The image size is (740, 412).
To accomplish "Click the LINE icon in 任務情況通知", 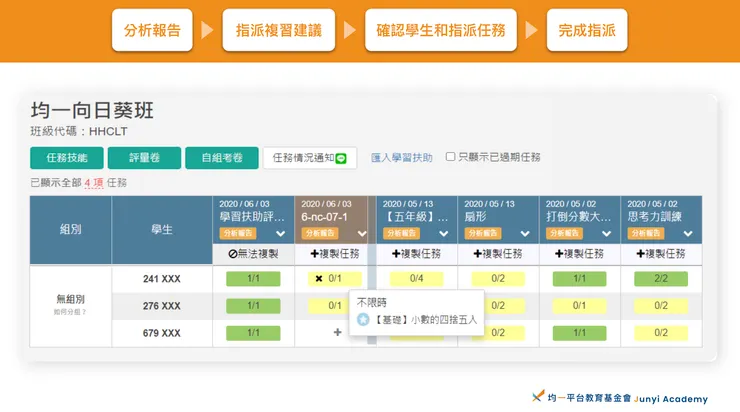I will (x=341, y=159).
